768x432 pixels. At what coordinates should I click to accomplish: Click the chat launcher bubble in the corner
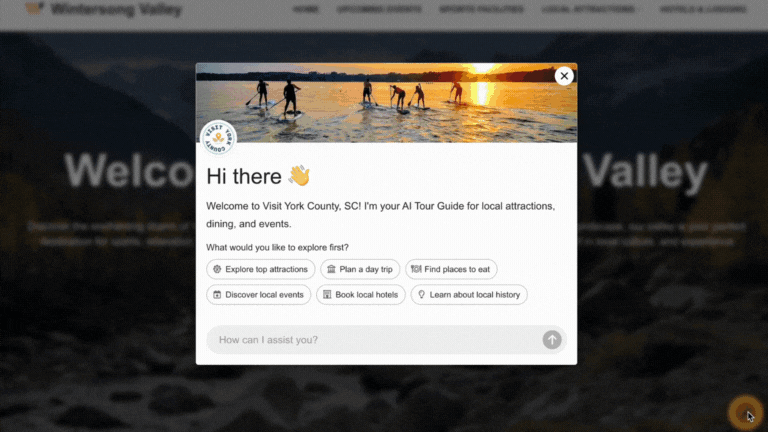point(745,413)
